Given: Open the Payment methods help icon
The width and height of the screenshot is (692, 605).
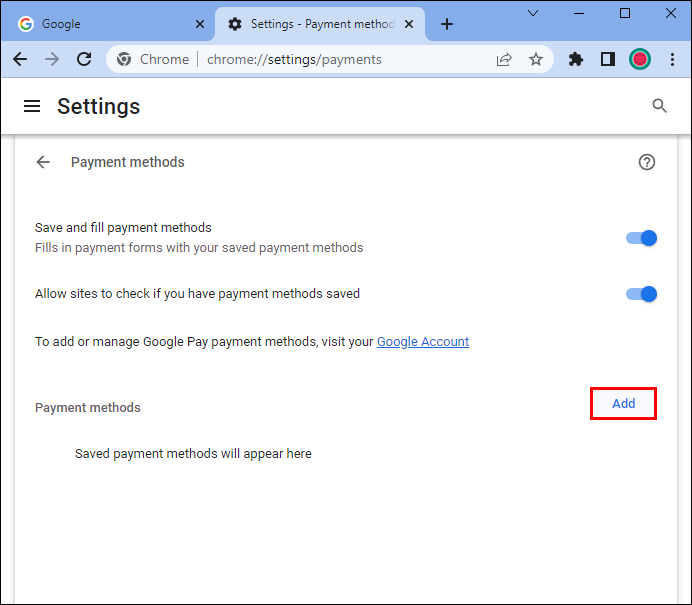Looking at the screenshot, I should [647, 162].
